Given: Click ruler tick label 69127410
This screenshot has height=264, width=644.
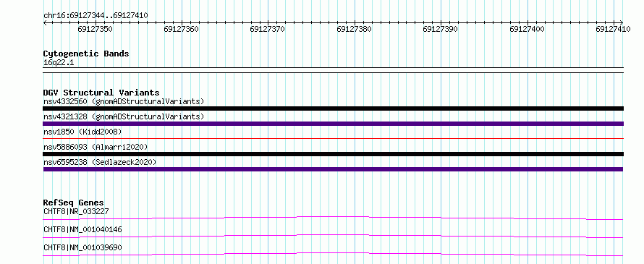Looking at the screenshot, I should pyautogui.click(x=613, y=29).
